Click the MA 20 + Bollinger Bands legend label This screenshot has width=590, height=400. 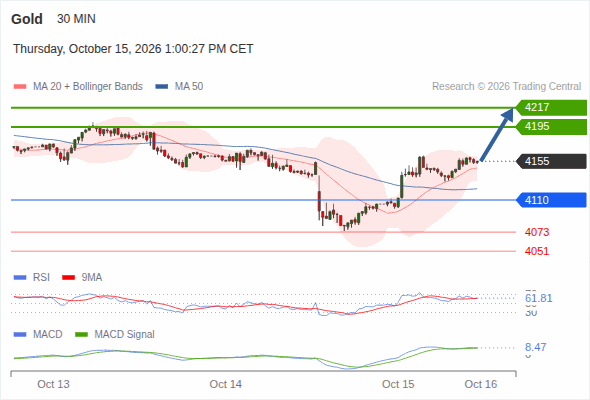88,87
